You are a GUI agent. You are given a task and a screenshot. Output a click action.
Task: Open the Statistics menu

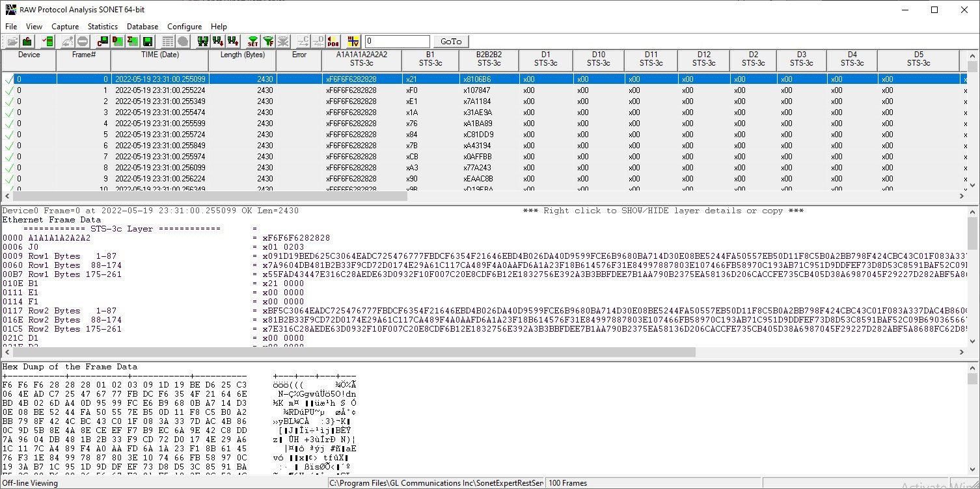click(103, 27)
